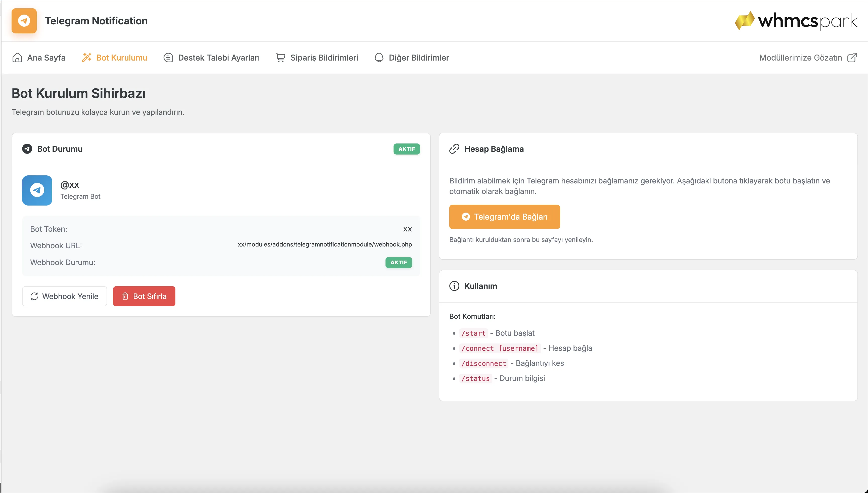Viewport: 868px width, 493px height.
Task: Click the Telegram icon in the orange connect button
Action: pos(466,217)
